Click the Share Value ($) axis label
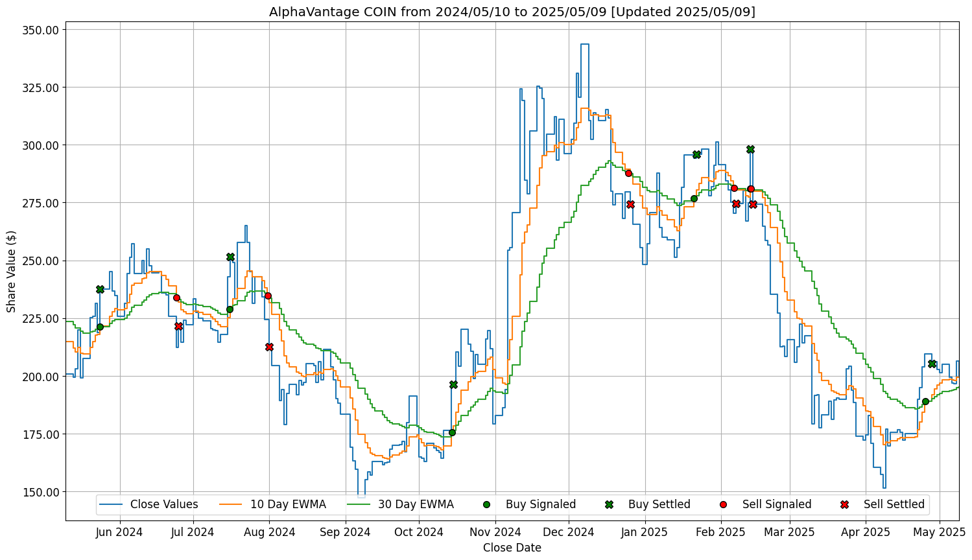This screenshot has height=560, width=972. [12, 271]
